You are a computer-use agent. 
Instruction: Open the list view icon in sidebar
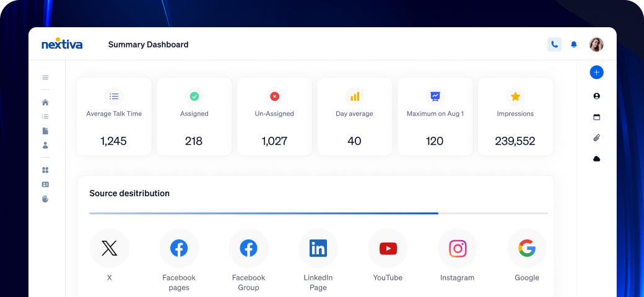tap(45, 116)
